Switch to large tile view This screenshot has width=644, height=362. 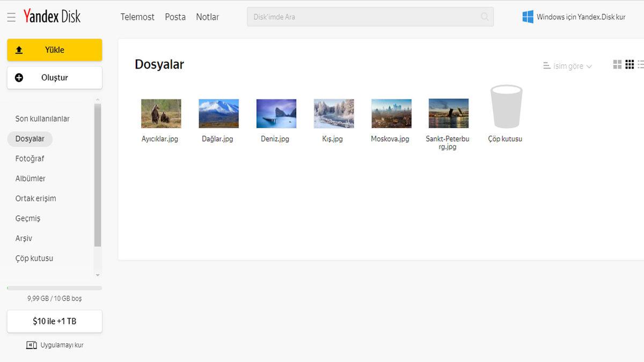tap(617, 64)
